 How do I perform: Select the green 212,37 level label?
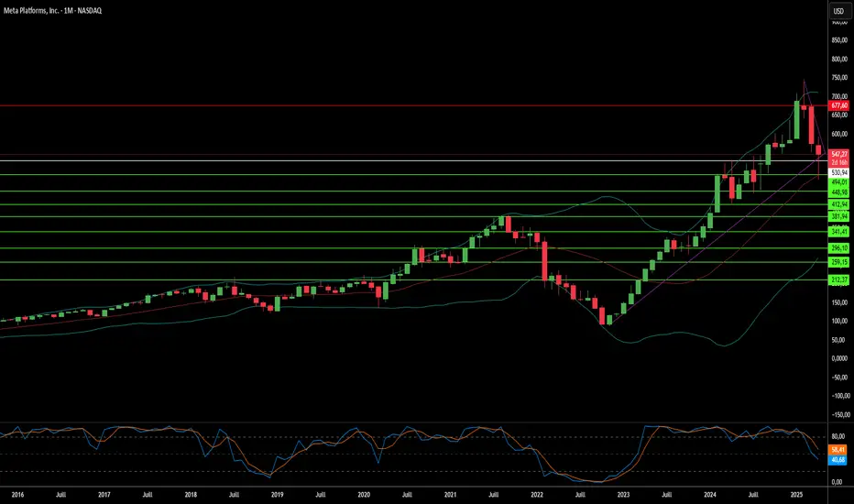click(838, 279)
